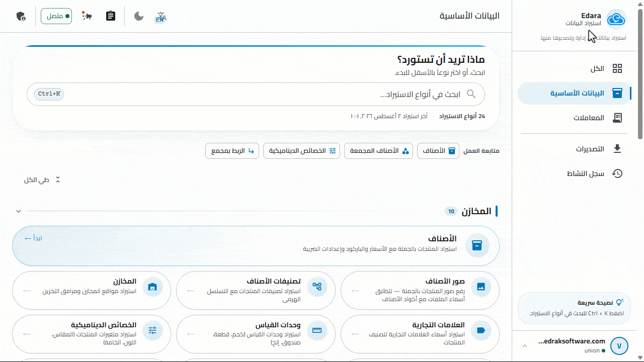Click the نصيحة سريعة tip box

pos(575,308)
